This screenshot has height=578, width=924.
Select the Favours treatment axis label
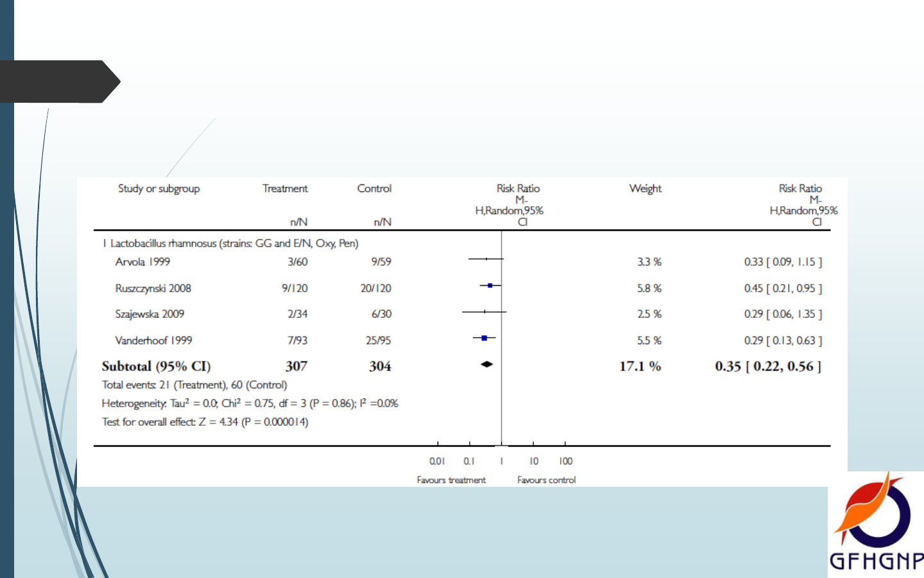coord(451,480)
